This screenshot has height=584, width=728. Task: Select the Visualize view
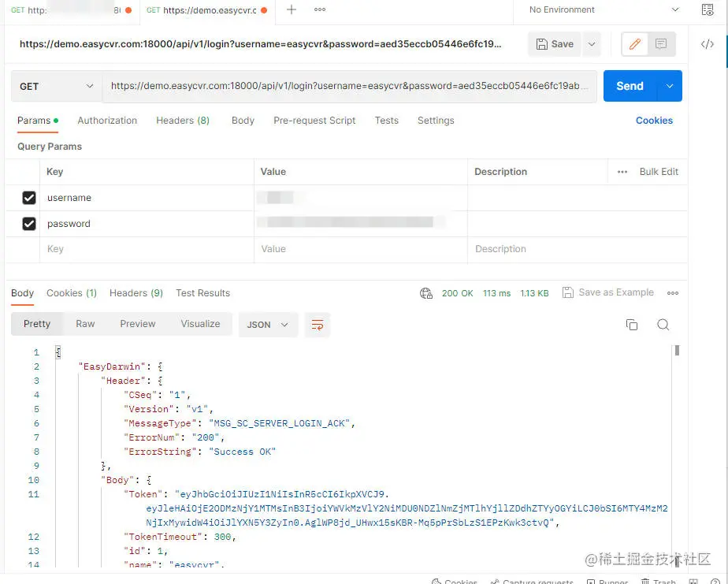[x=201, y=324]
